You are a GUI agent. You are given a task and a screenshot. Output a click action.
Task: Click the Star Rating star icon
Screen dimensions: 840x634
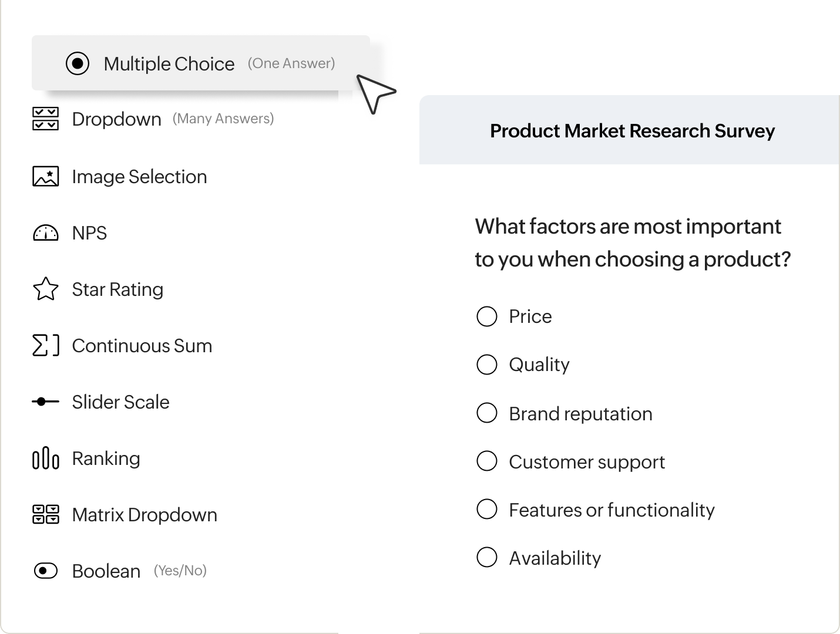[45, 289]
